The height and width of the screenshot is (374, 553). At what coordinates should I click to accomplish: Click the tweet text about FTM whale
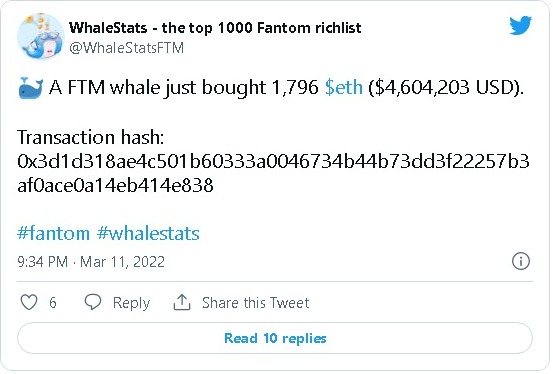286,88
